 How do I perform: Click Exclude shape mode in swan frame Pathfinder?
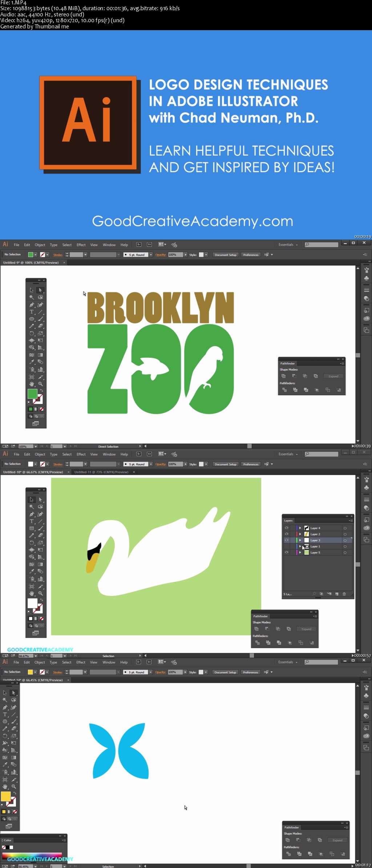pos(289,629)
